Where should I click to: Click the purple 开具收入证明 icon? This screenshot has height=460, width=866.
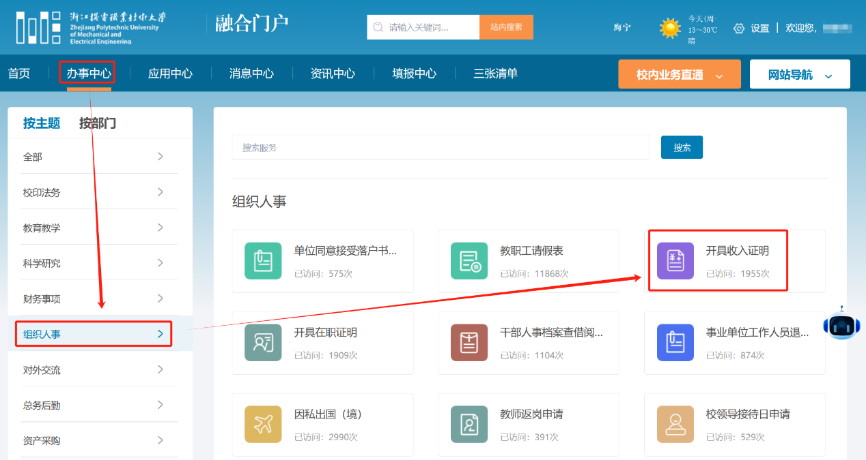pos(675,261)
